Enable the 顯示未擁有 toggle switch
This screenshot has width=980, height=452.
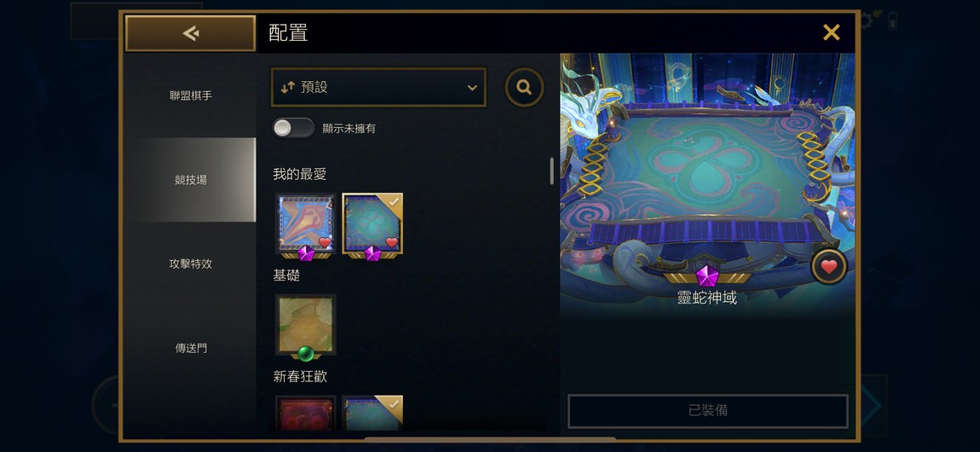tap(293, 128)
